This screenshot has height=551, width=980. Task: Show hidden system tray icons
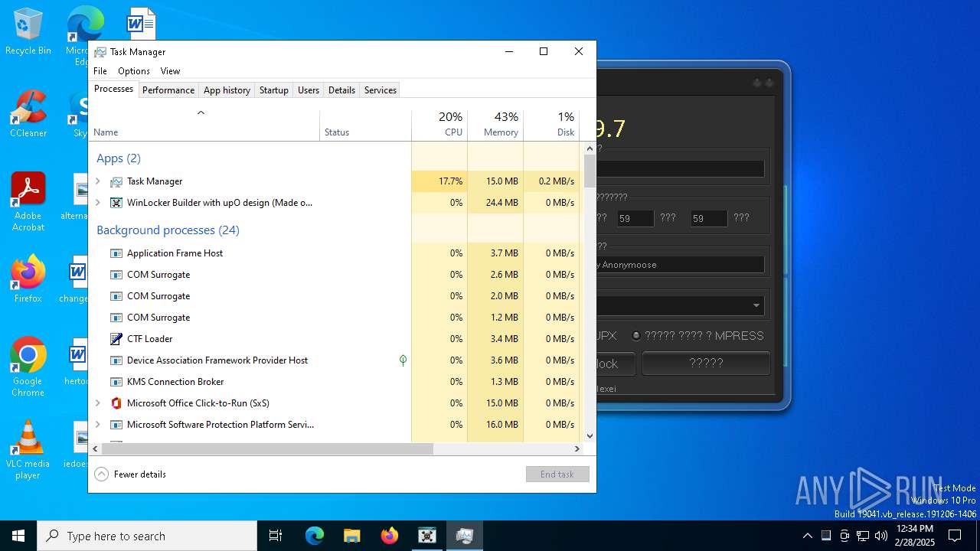[807, 536]
